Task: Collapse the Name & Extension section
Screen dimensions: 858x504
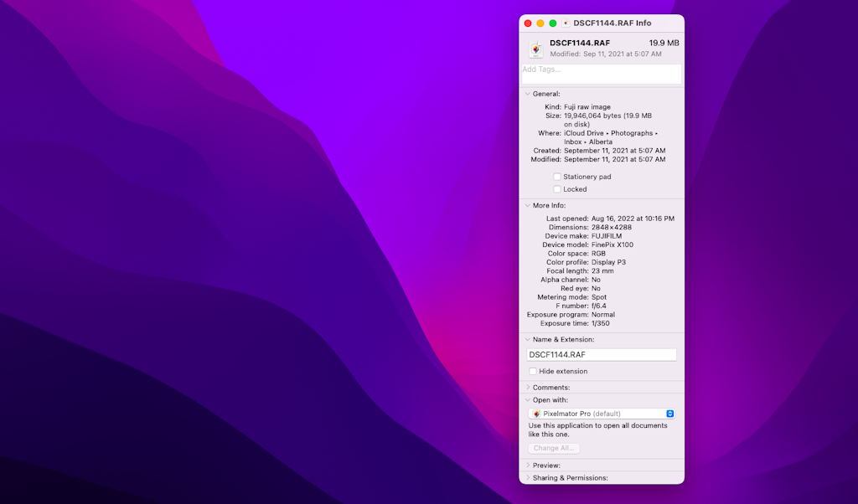Action: coord(525,340)
